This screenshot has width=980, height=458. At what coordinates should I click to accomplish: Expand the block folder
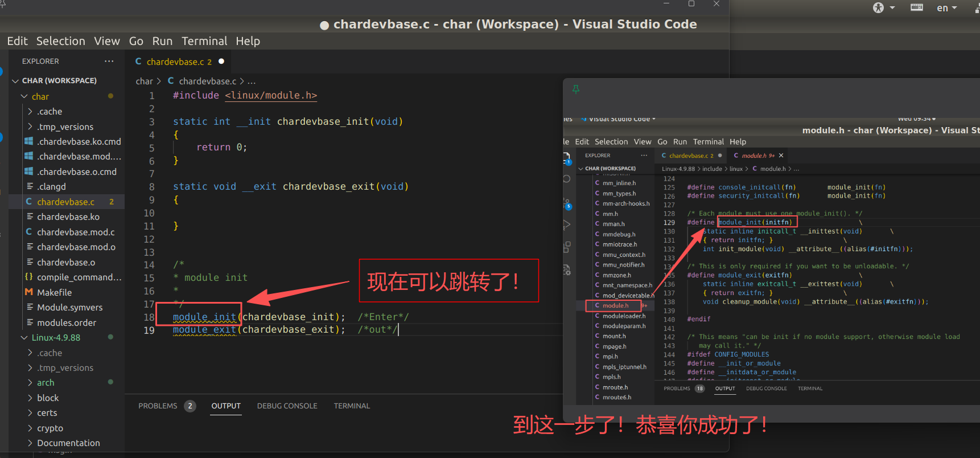pos(30,398)
